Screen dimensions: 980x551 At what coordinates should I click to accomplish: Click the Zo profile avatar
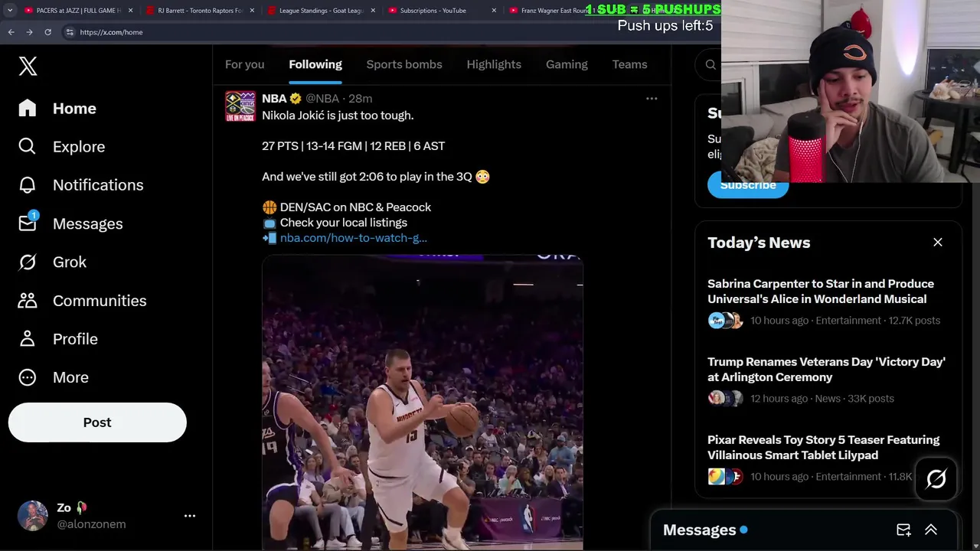pyautogui.click(x=33, y=516)
